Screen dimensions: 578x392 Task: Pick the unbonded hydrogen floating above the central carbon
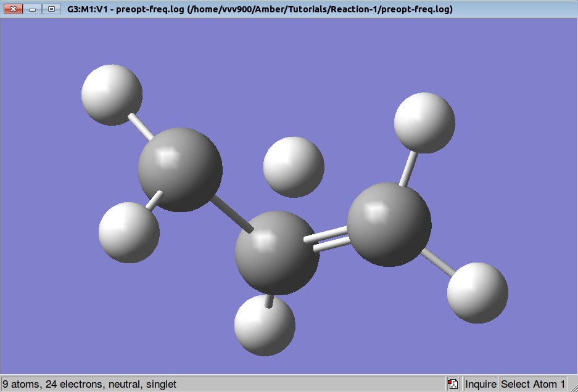coord(294,167)
